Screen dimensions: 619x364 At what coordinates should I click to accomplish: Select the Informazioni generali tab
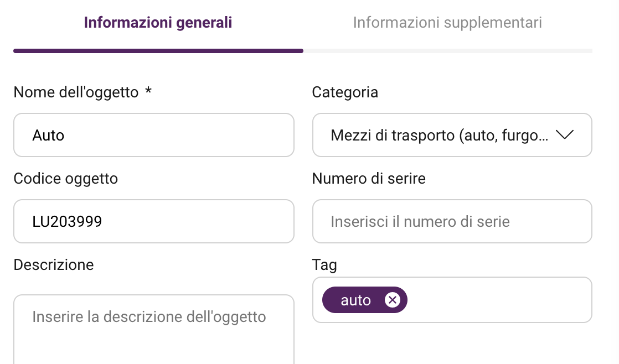pos(158,23)
